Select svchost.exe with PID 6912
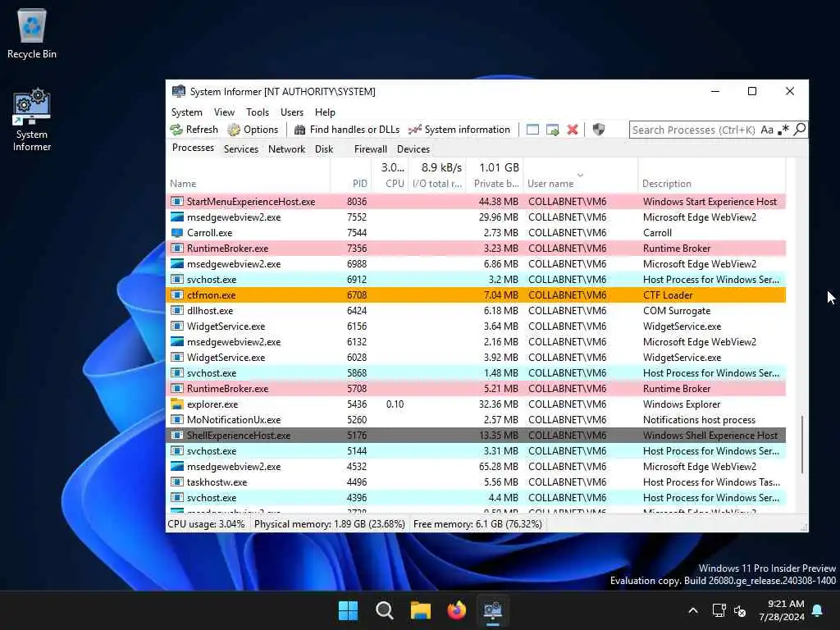 pos(476,280)
